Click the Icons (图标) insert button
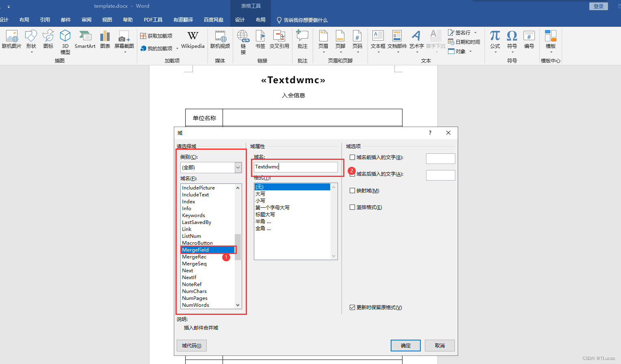 pyautogui.click(x=48, y=39)
